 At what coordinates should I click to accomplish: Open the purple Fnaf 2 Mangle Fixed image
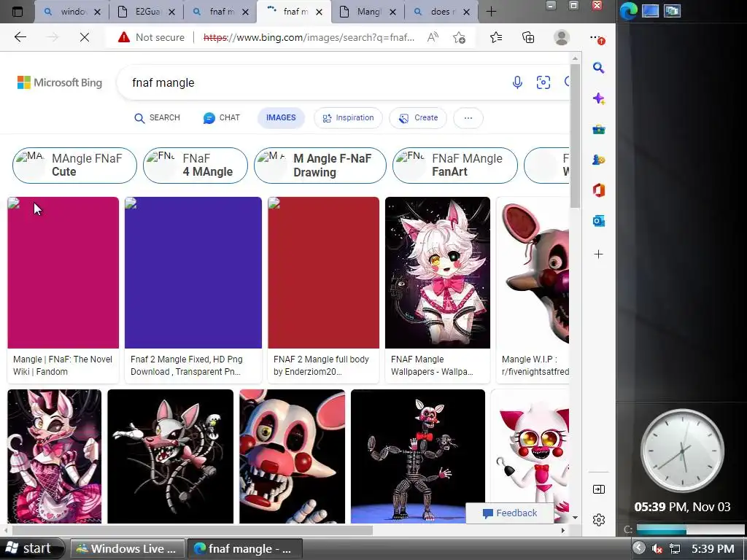193,273
